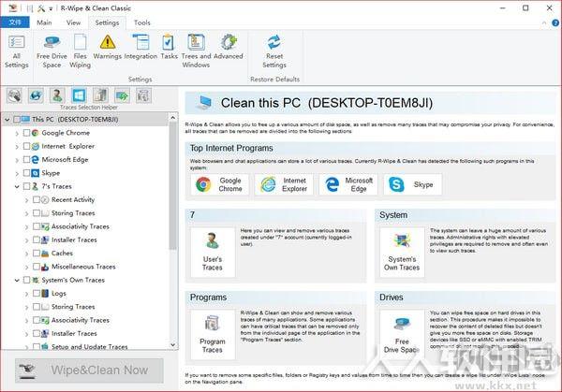562x392 pixels.
Task: Select the user traces helper icon
Action: point(57,95)
